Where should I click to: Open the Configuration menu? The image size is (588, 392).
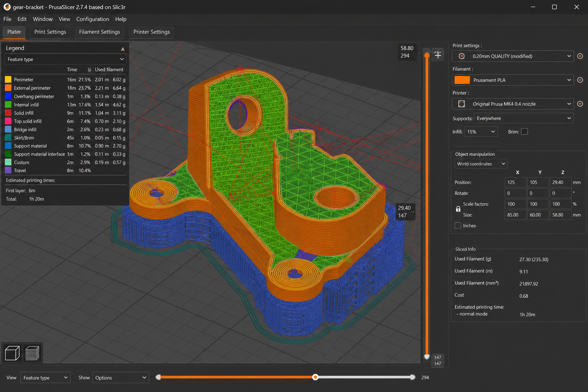(x=93, y=19)
